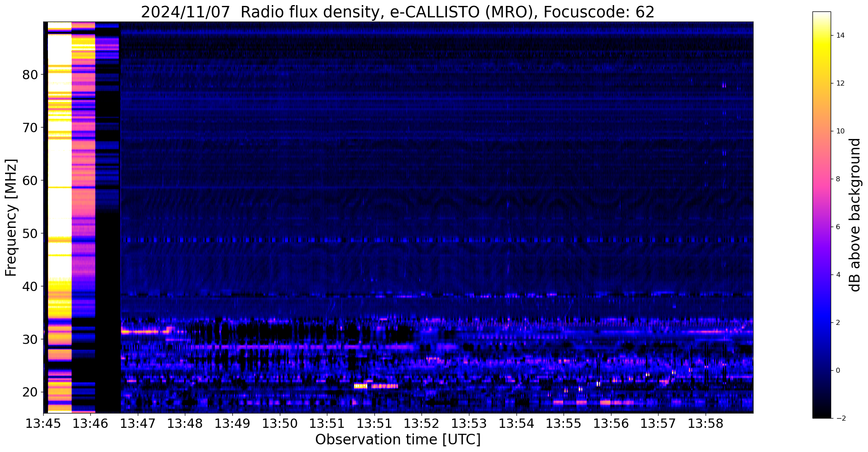Select the 60 MHz tick label
The width and height of the screenshot is (868, 452).
point(30,180)
